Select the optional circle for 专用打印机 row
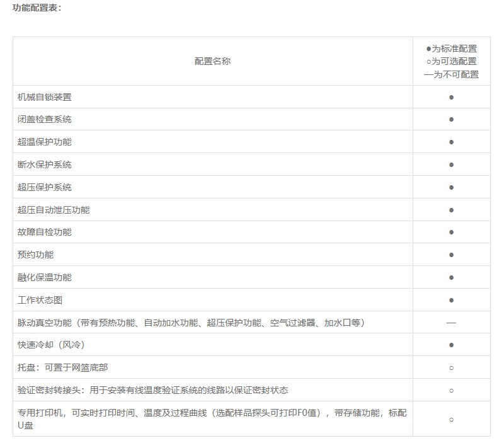Image resolution: width=504 pixels, height=443 pixels. click(x=451, y=419)
